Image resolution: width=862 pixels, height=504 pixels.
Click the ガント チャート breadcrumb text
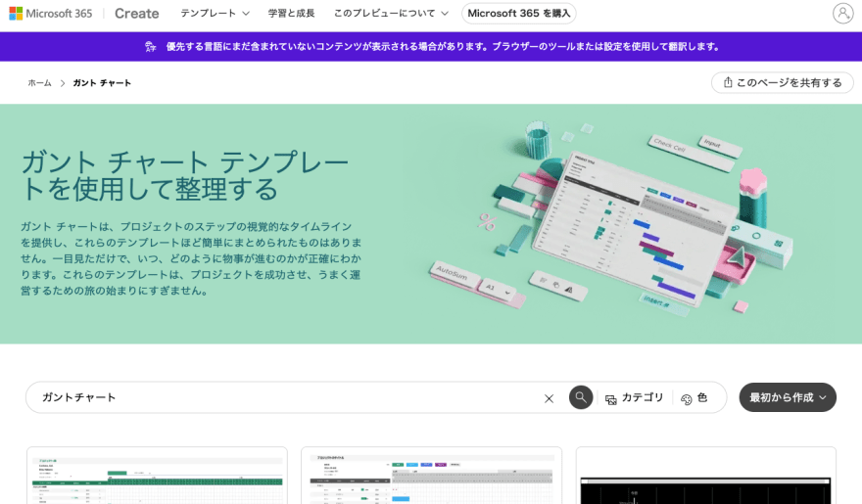(x=102, y=83)
